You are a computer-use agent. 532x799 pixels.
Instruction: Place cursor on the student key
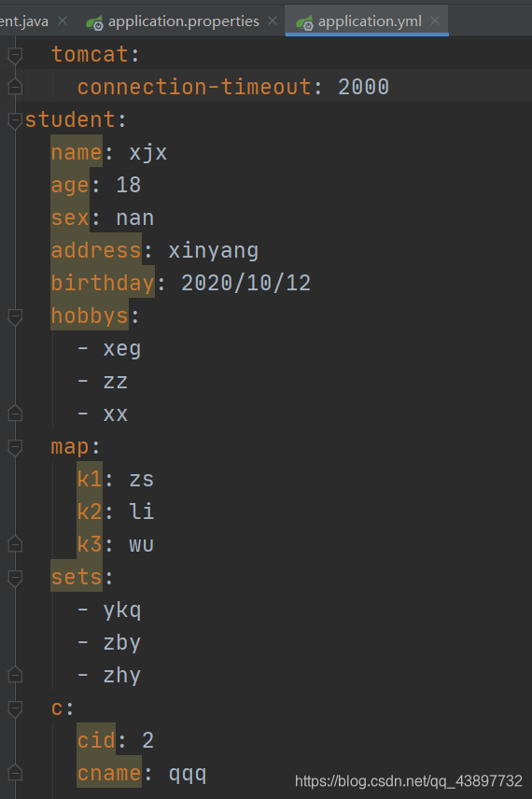coord(70,119)
